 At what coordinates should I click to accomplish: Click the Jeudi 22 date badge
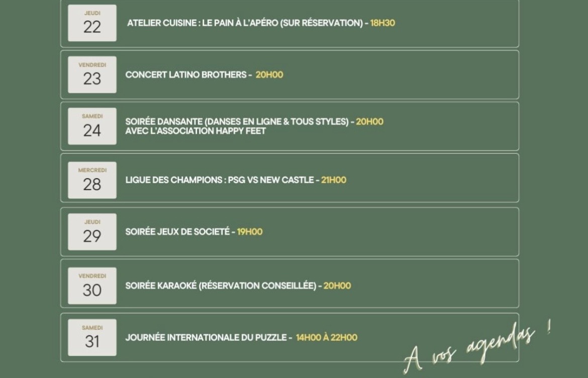click(x=92, y=23)
